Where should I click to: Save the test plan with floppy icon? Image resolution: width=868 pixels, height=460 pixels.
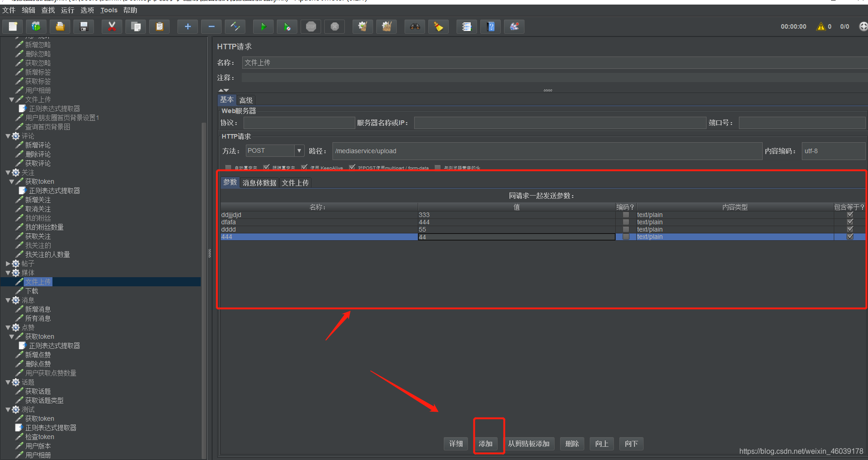tap(84, 26)
